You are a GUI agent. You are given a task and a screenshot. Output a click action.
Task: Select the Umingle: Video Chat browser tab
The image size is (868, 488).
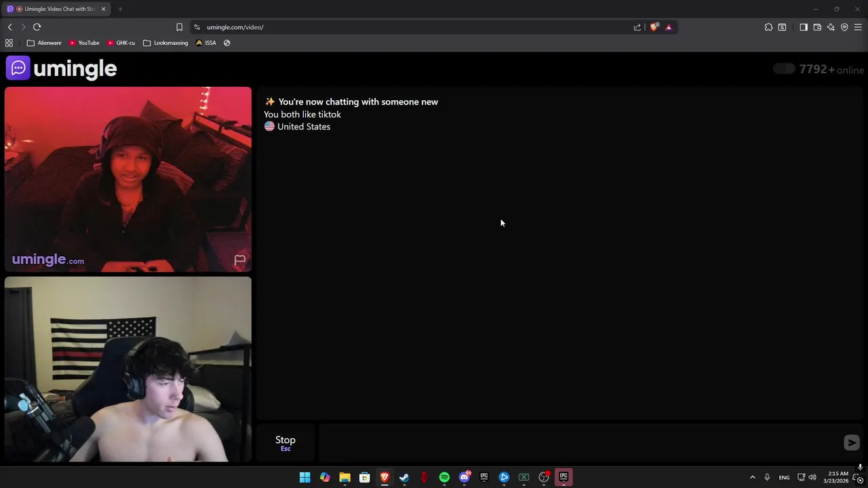click(x=56, y=9)
